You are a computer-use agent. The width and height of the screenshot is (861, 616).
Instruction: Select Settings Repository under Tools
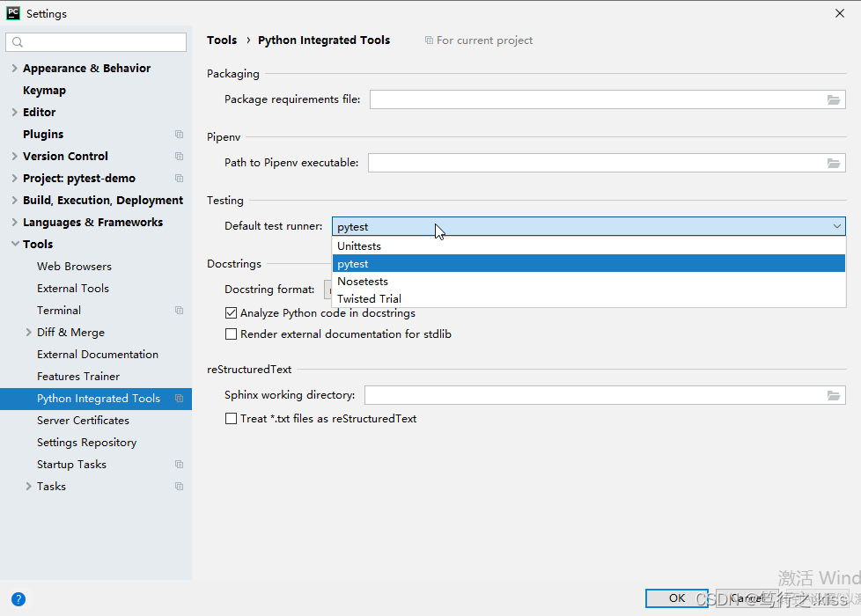[x=87, y=442]
